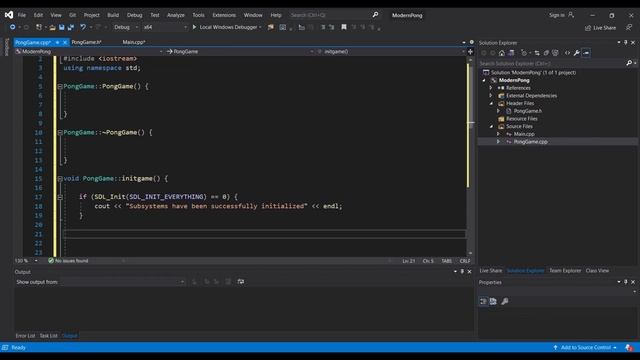Image resolution: width=640 pixels, height=360 pixels.
Task: Click the search magnifier in the title bar
Action: pos(375,15)
